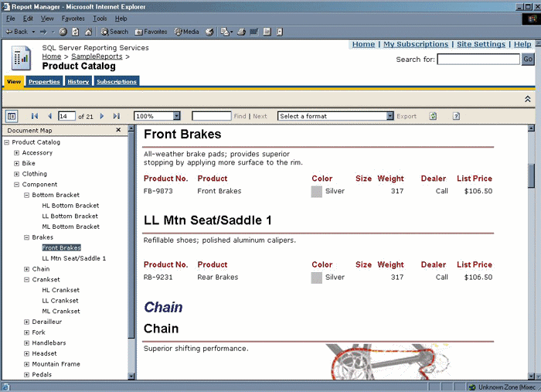Click the report pane vertical scrollbar thumb
This screenshot has width=541, height=392.
pos(532,176)
